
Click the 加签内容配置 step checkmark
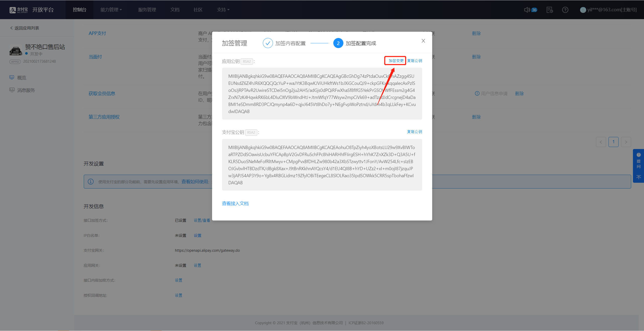click(x=268, y=43)
